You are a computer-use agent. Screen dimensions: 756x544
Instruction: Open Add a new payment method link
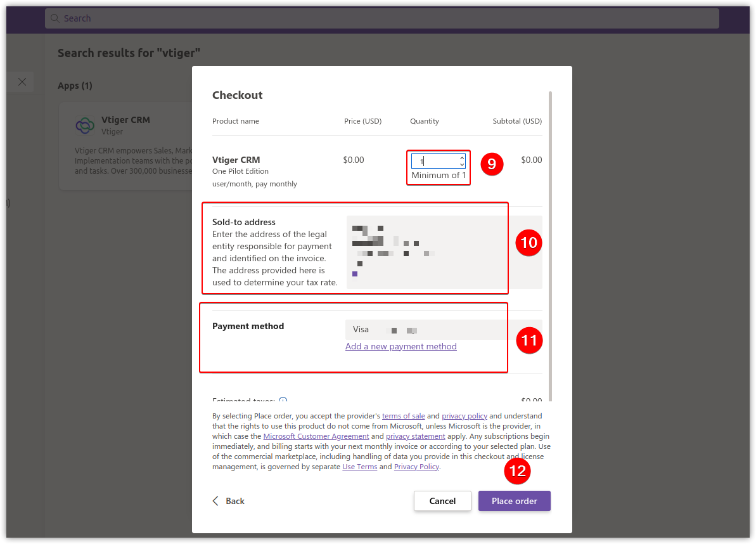tap(400, 346)
